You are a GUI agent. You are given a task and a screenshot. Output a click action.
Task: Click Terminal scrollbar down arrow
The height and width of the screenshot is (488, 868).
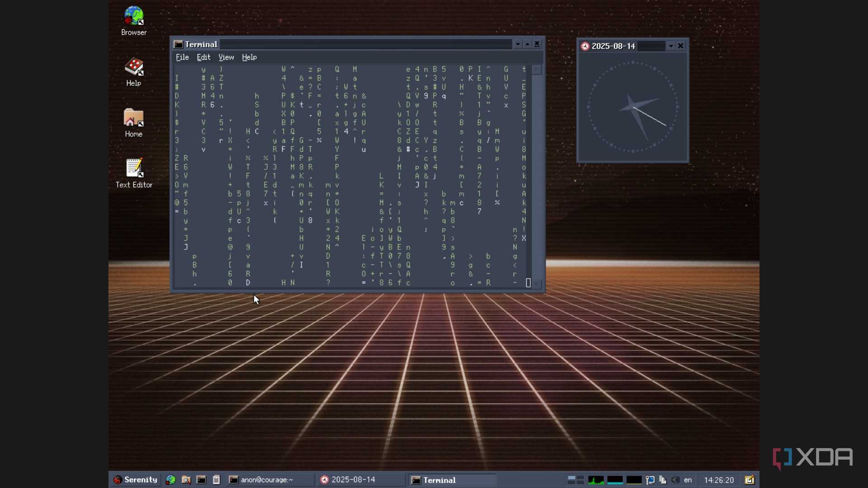(x=537, y=284)
